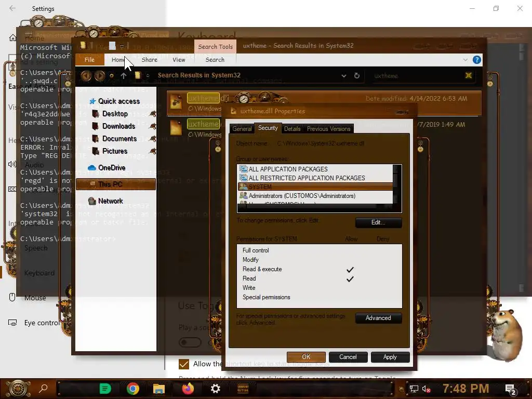Toggle the Toggle Keys sound switch

pos(190,342)
